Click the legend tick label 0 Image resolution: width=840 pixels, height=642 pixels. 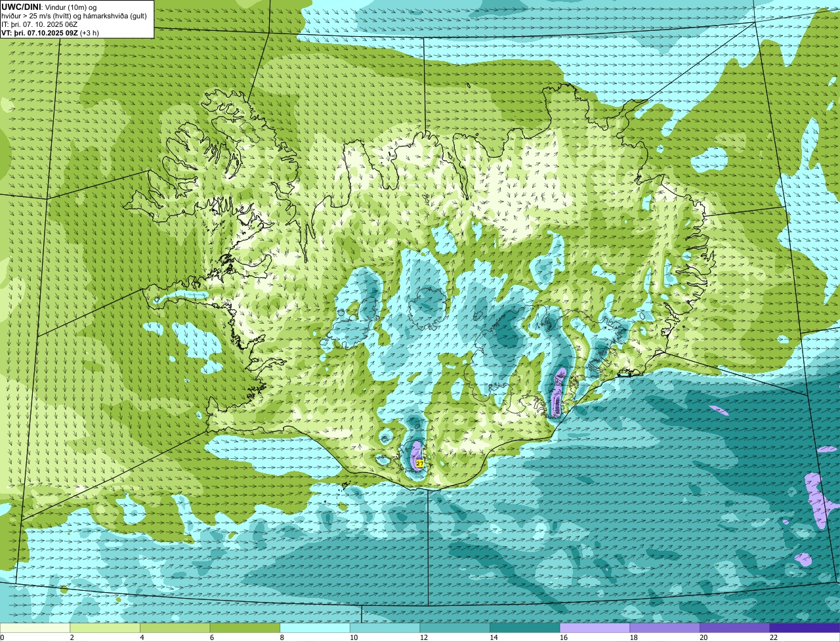[x=2, y=637]
